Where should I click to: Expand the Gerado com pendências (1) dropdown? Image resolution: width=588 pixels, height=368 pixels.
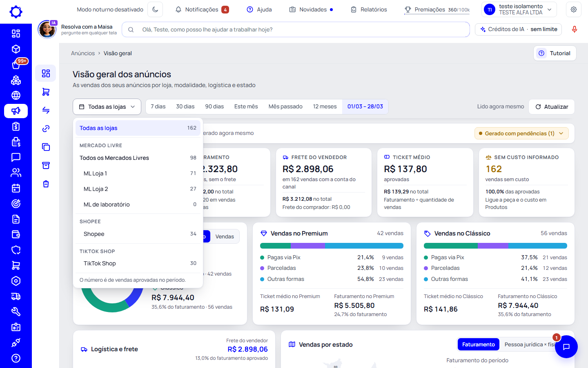521,133
